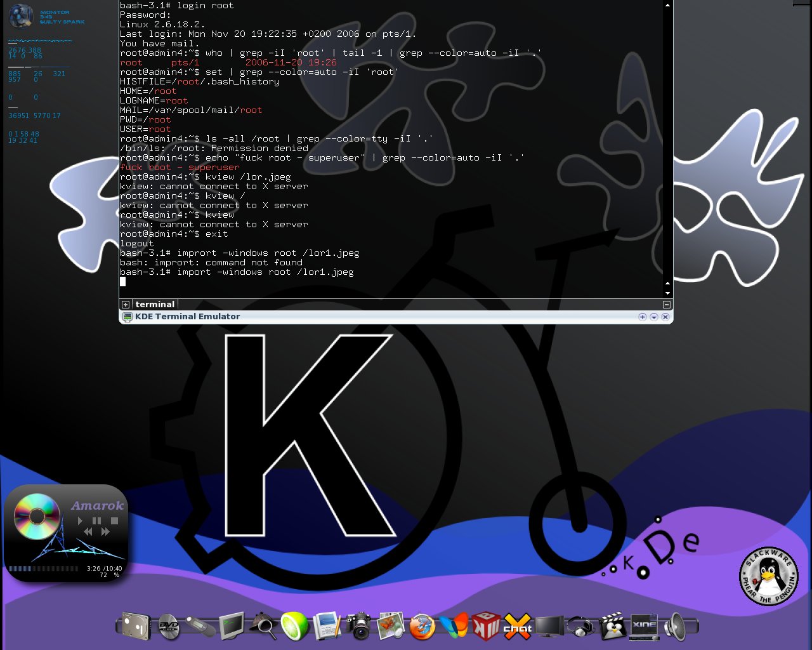The height and width of the screenshot is (650, 812).
Task: Skip to previous track in Amarok
Action: pyautogui.click(x=88, y=531)
